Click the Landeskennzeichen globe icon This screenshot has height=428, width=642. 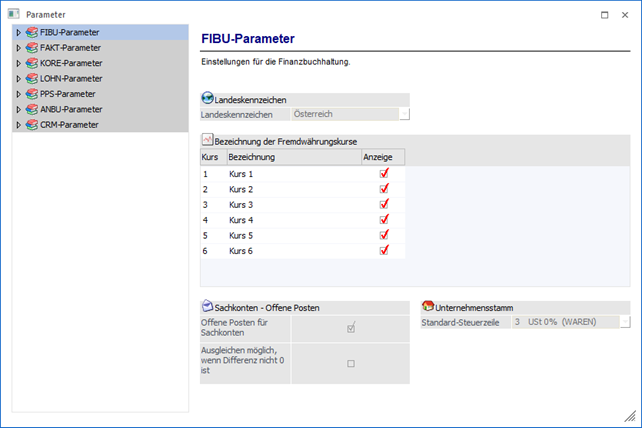click(207, 99)
